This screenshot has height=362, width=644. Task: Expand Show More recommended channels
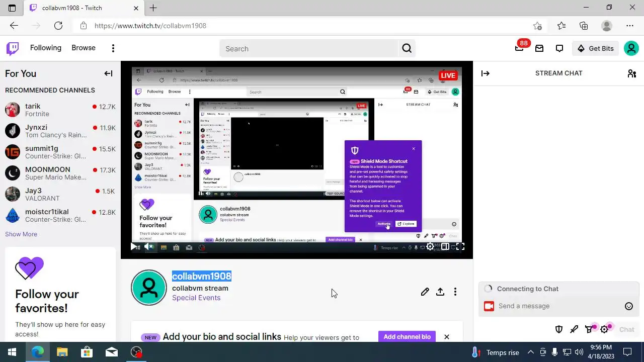click(21, 234)
